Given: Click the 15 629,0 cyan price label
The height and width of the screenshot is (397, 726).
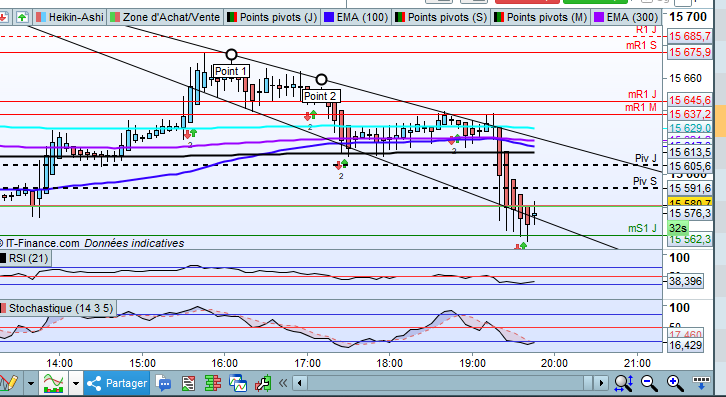Looking at the screenshot, I should point(690,128).
